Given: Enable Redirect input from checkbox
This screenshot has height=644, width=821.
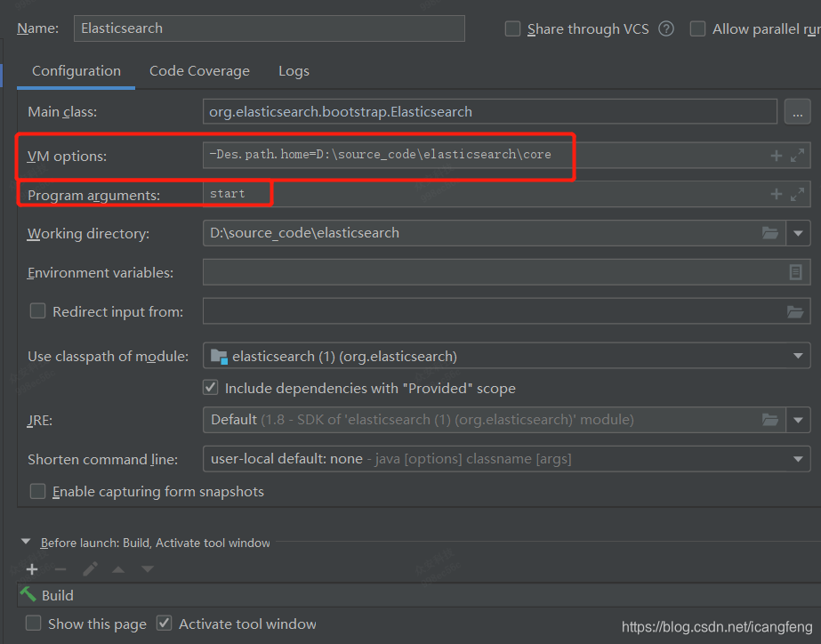Looking at the screenshot, I should (37, 311).
